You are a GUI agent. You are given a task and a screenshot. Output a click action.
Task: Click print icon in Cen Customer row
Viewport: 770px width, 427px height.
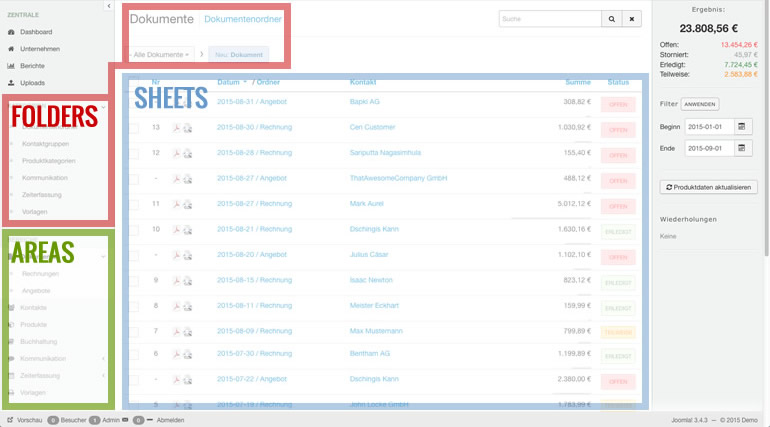point(188,128)
